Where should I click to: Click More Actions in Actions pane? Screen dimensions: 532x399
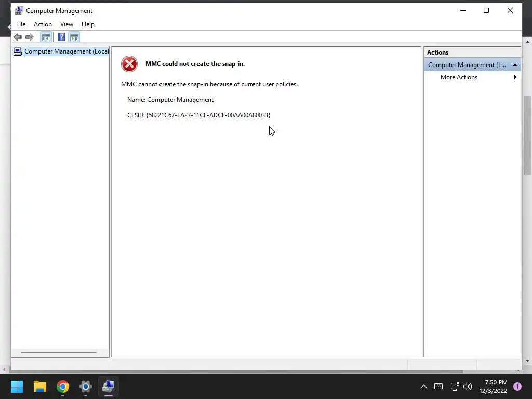point(459,77)
